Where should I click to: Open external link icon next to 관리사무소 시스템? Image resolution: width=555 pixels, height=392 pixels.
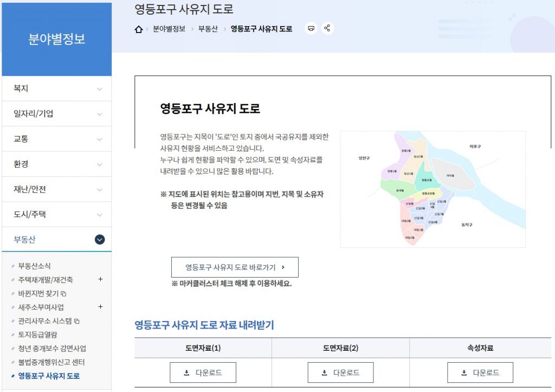tap(77, 321)
